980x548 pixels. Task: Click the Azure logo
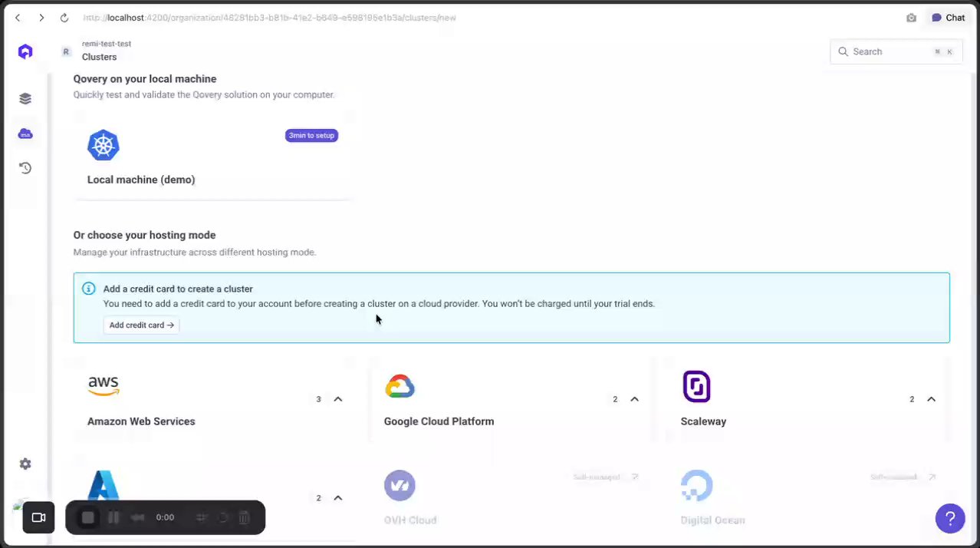tap(104, 485)
